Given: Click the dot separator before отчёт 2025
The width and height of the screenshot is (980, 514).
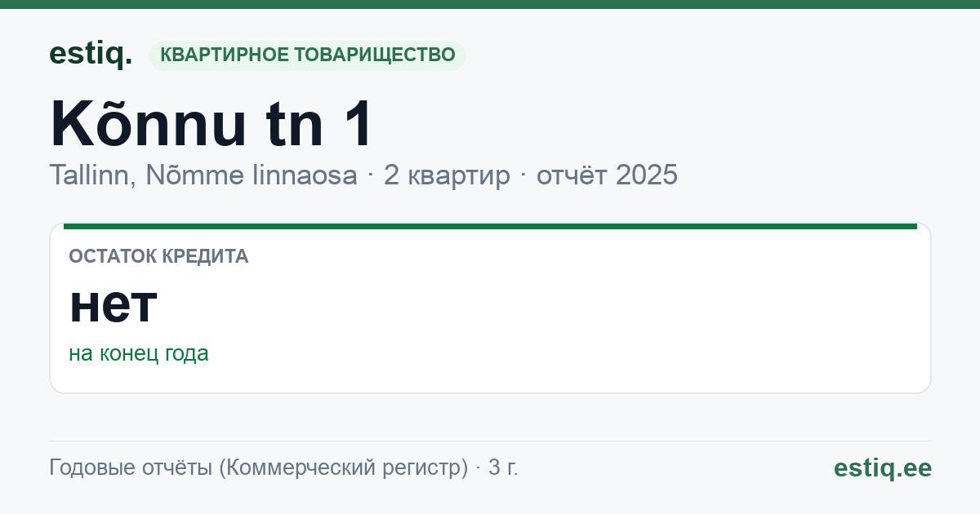Looking at the screenshot, I should pyautogui.click(x=523, y=176).
